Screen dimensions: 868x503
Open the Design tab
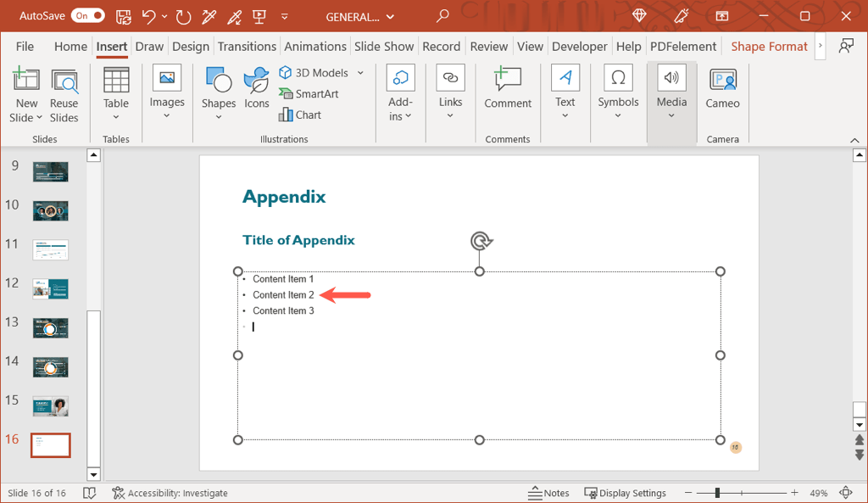coord(191,47)
